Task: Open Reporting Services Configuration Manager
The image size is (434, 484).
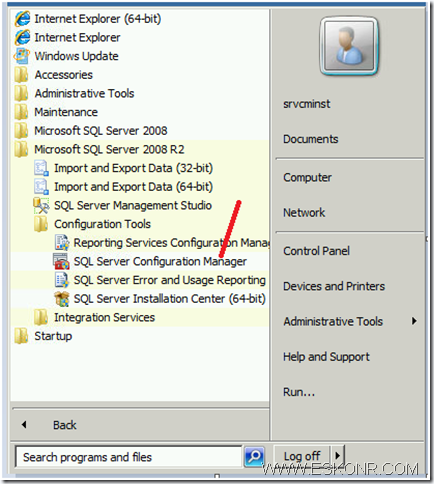Action: coord(171,243)
